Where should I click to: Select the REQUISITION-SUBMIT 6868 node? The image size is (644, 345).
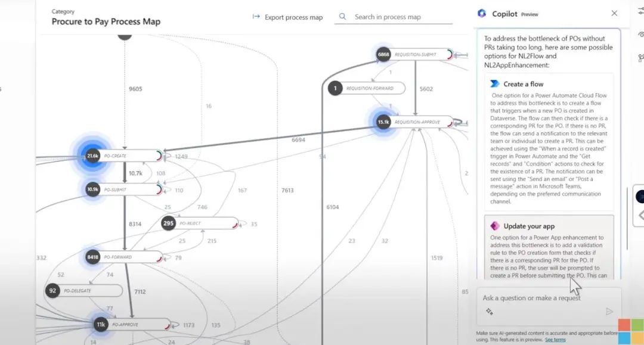[414, 55]
